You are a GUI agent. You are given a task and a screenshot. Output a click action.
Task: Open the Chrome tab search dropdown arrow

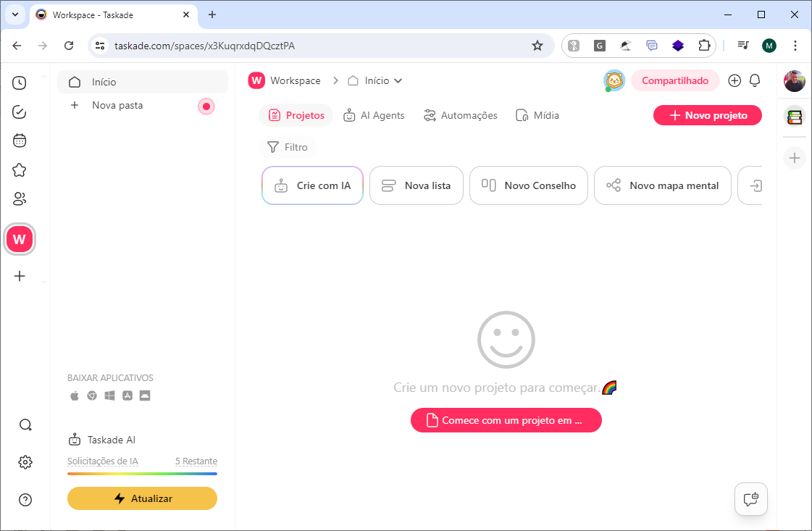coord(15,14)
